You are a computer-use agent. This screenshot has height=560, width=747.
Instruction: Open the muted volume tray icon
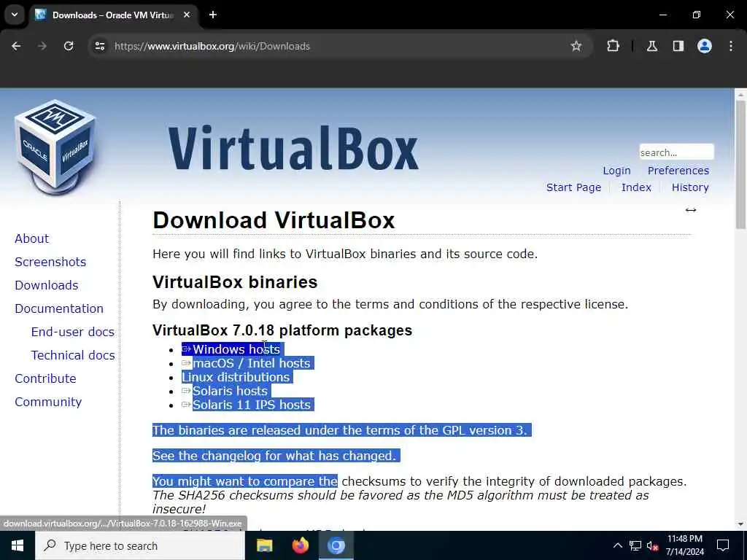tap(652, 545)
